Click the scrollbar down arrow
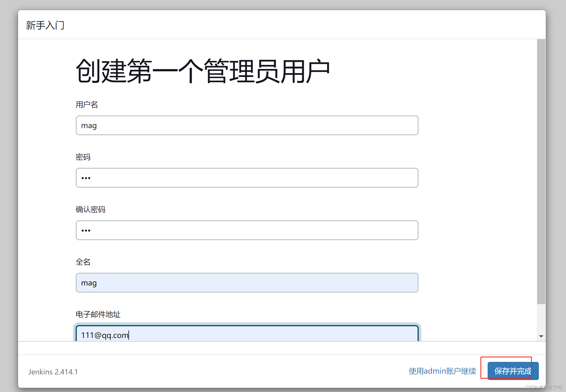 click(x=541, y=336)
